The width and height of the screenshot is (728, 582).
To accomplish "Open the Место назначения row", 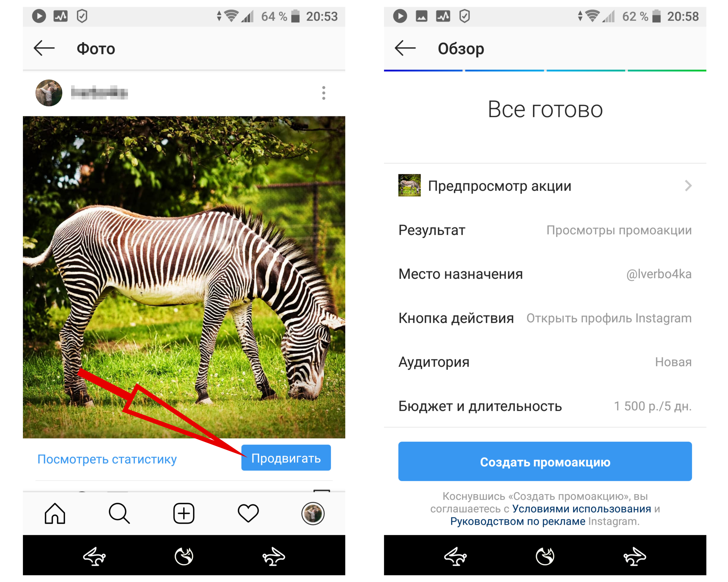I will click(x=545, y=274).
